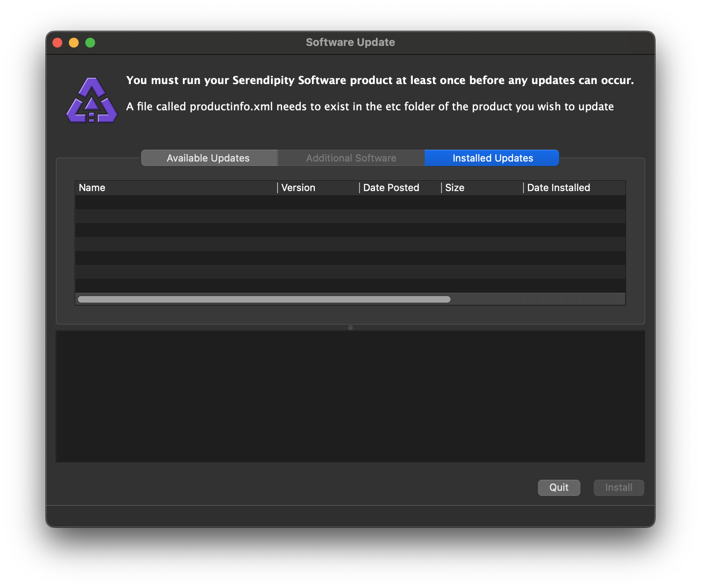This screenshot has width=701, height=588.
Task: Click the Serendipity Software purple triangle logo
Action: point(92,100)
